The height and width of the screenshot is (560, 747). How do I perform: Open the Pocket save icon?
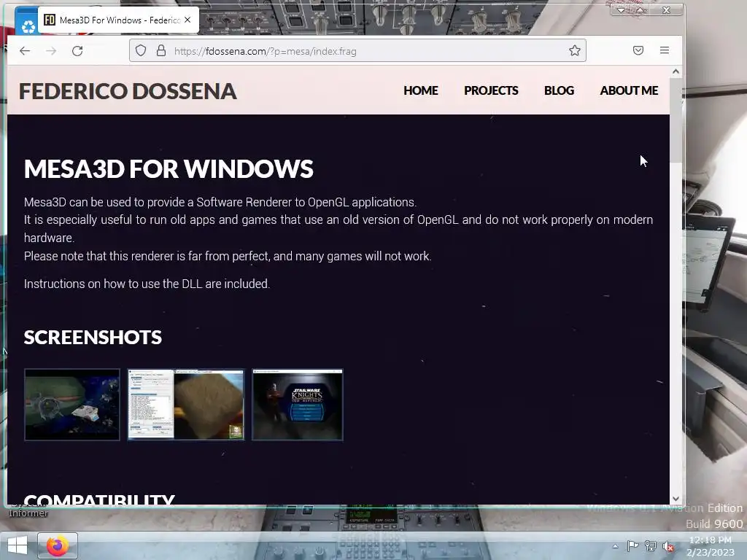638,50
